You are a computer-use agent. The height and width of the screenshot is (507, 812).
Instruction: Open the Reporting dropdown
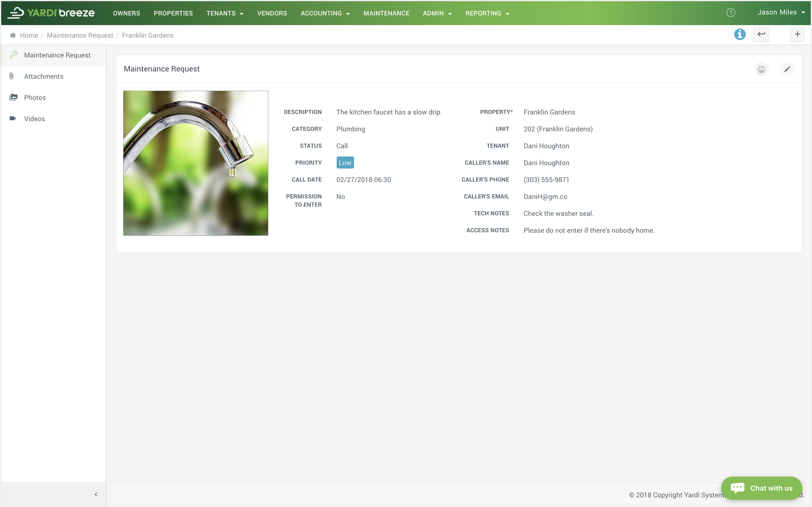click(487, 13)
